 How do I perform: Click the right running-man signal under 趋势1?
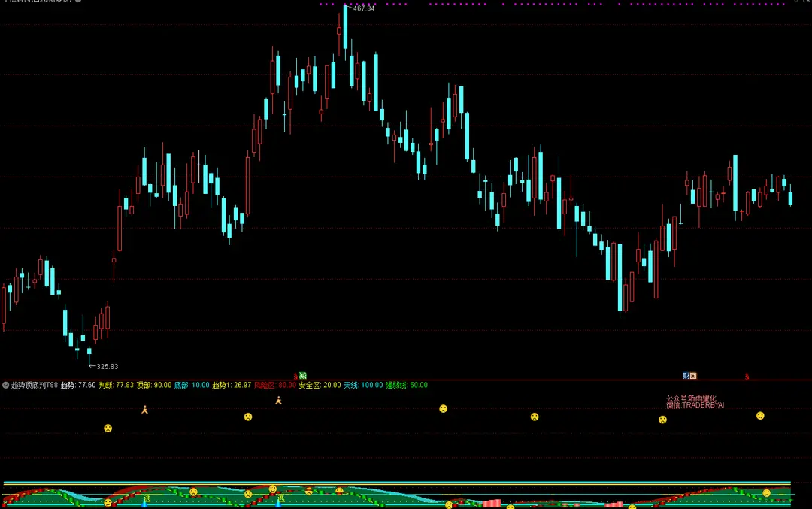tap(279, 400)
